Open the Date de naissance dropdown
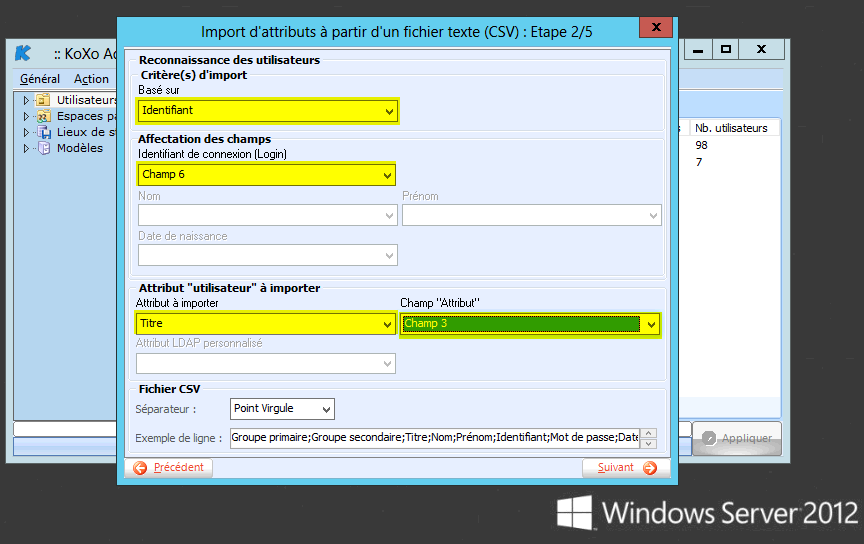This screenshot has height=544, width=864. [268, 255]
